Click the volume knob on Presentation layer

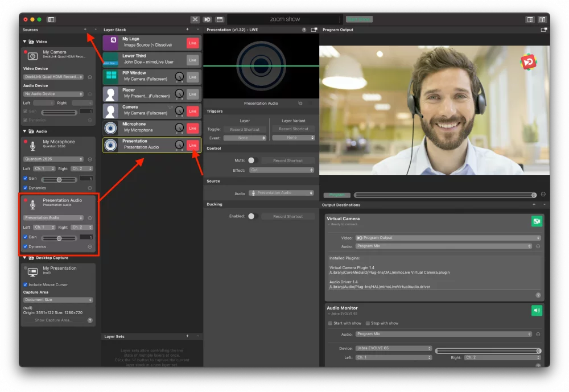click(x=179, y=145)
